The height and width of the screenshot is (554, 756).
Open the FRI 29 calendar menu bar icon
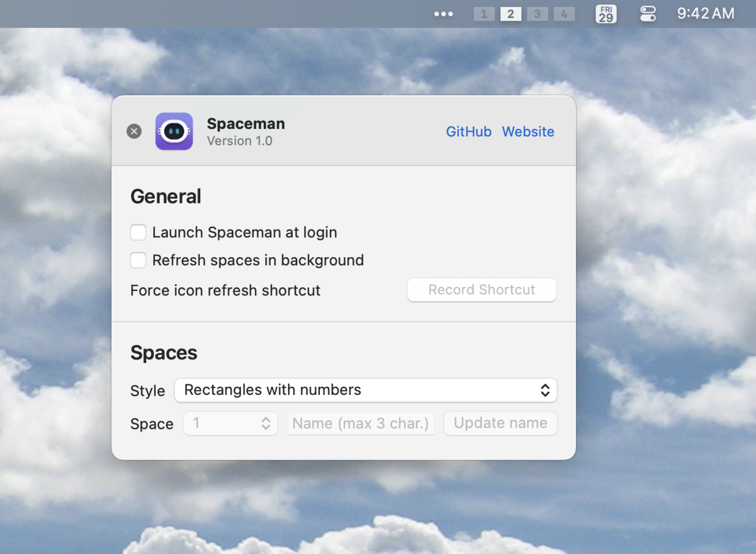pos(606,14)
